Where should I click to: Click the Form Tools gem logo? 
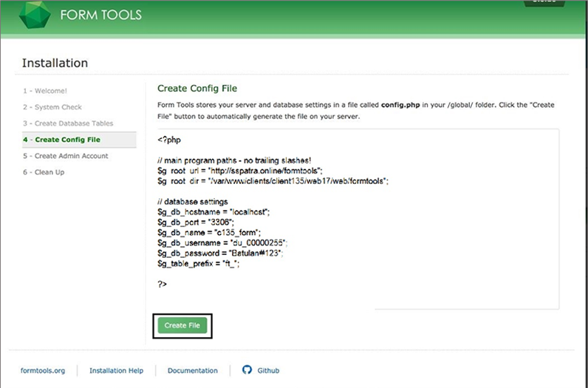point(35,14)
